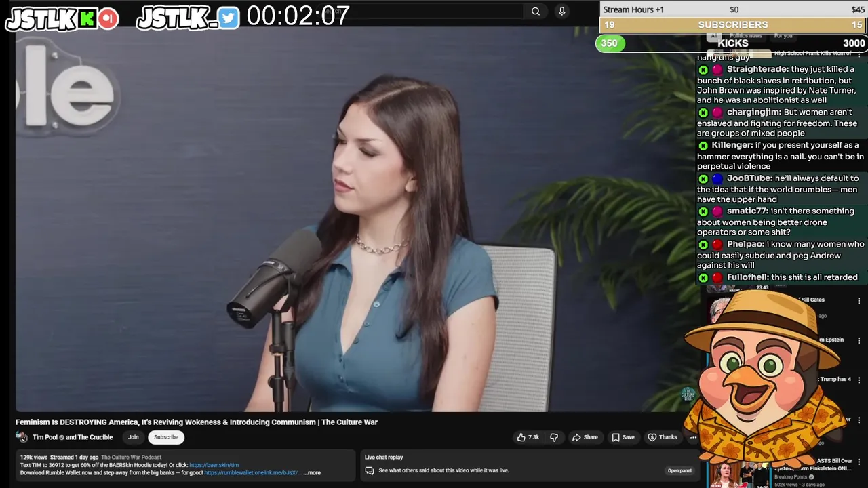The width and height of the screenshot is (868, 488).
Task: Subscribe to the Tim Pool channel
Action: pos(165,437)
